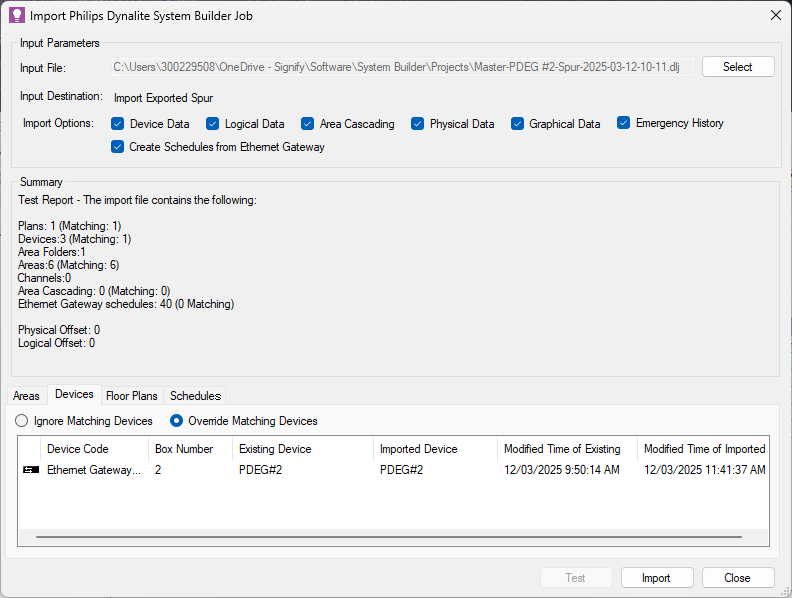Disable Create Schedules from Ethernet Gateway

click(x=118, y=147)
